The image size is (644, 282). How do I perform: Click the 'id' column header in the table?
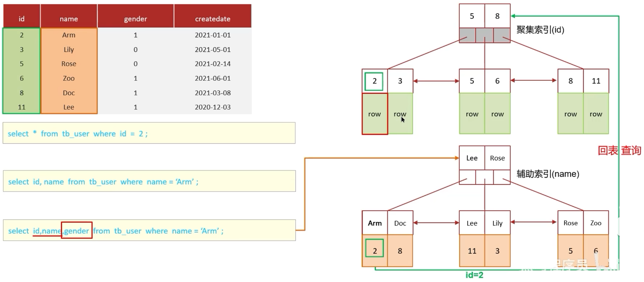click(21, 16)
